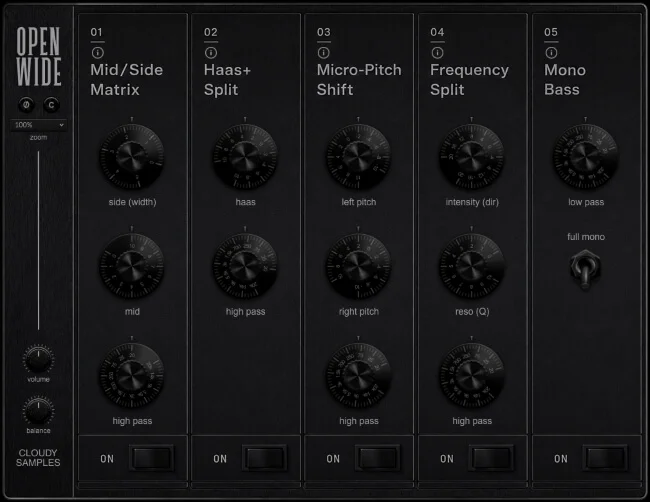Click the Micro-Pitch Shift title
This screenshot has height=502, width=650.
point(359,80)
